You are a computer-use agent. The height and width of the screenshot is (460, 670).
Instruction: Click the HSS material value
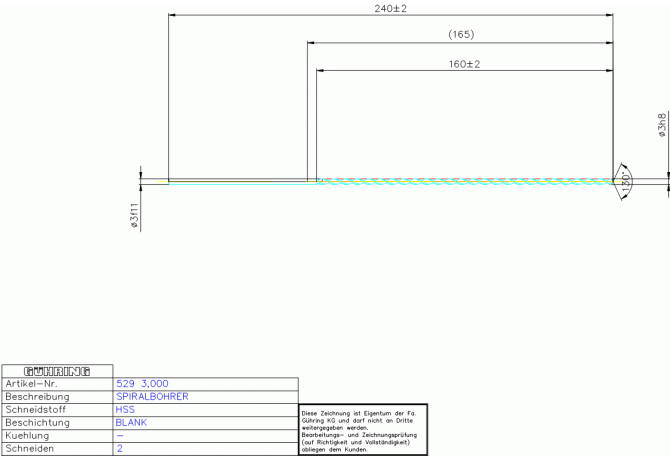(126, 410)
